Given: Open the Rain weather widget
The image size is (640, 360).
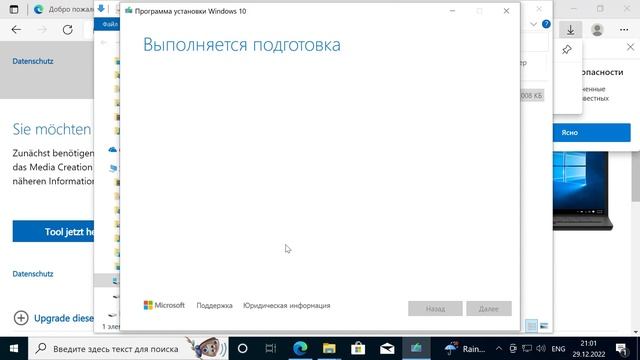Looking at the screenshot, I should coord(465,349).
